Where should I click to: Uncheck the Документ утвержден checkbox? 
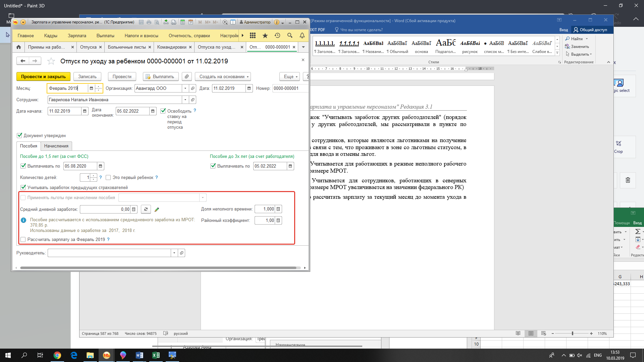[x=19, y=135]
